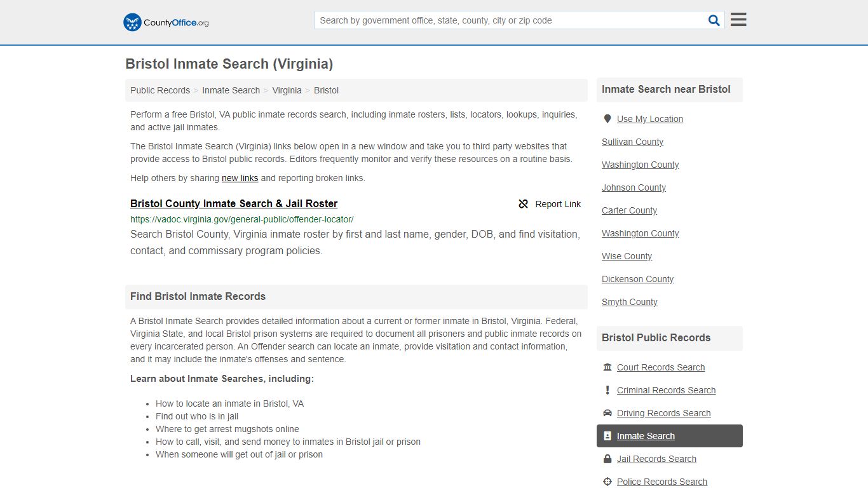Image resolution: width=868 pixels, height=488 pixels.
Task: Click the courthouse icon beside Court Records Search
Action: tap(607, 367)
